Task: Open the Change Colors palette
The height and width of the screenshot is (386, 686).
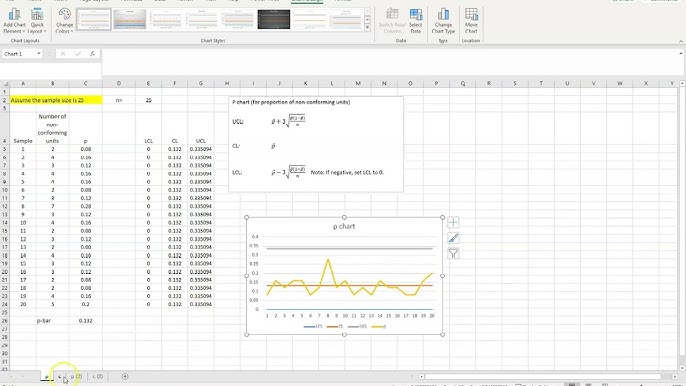Action: (64, 21)
